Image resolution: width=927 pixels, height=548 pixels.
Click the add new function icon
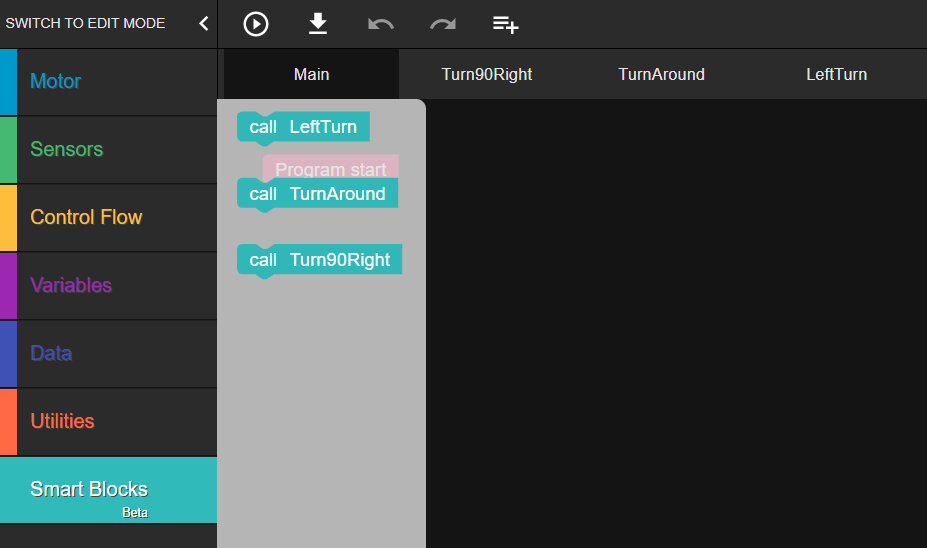click(x=506, y=24)
